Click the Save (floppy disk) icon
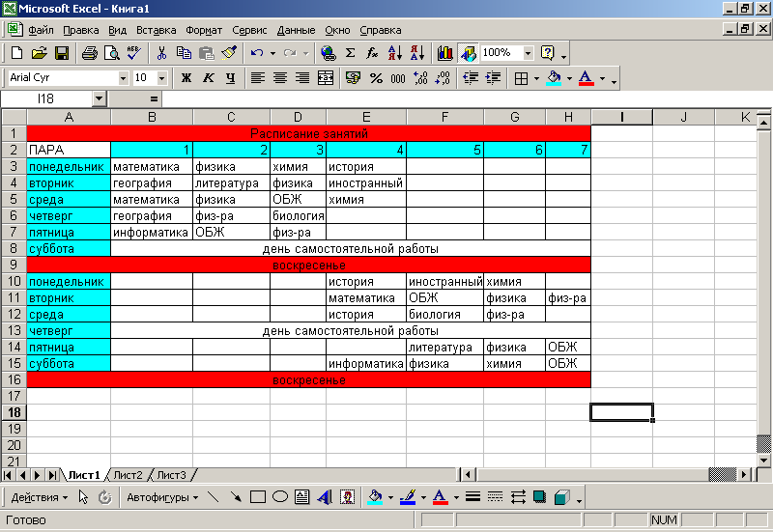The image size is (773, 532). (x=61, y=53)
